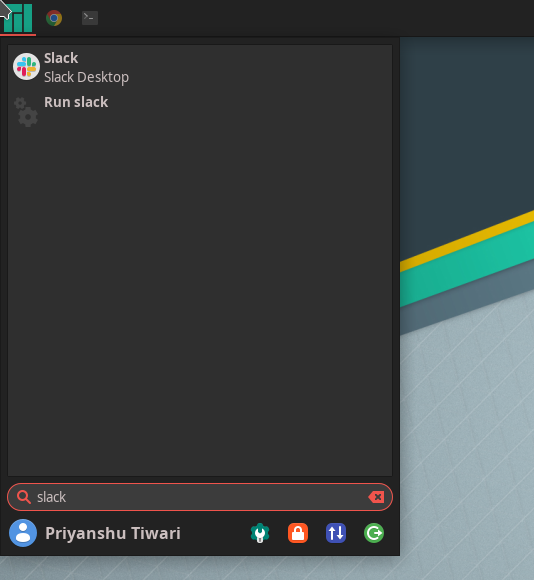
Task: Select the Slack result title
Action: tap(61, 58)
